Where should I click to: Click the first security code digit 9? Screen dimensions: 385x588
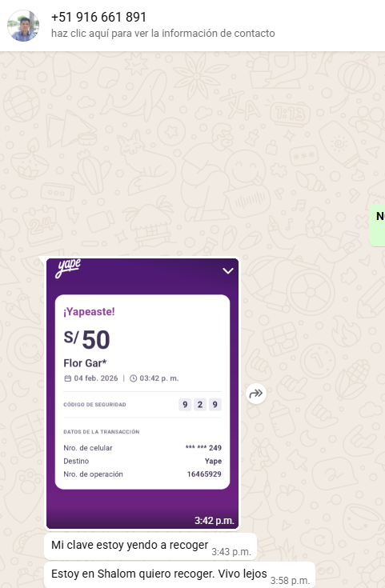(x=185, y=404)
